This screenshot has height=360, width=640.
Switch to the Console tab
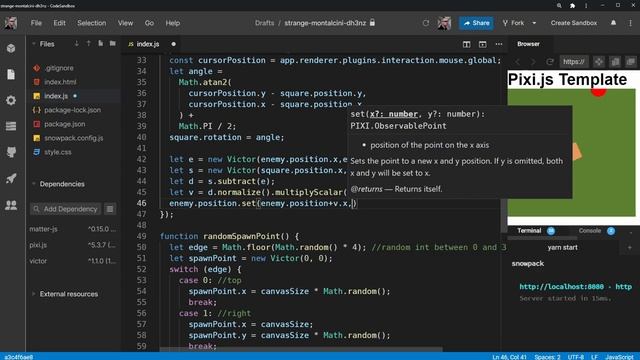pos(590,231)
